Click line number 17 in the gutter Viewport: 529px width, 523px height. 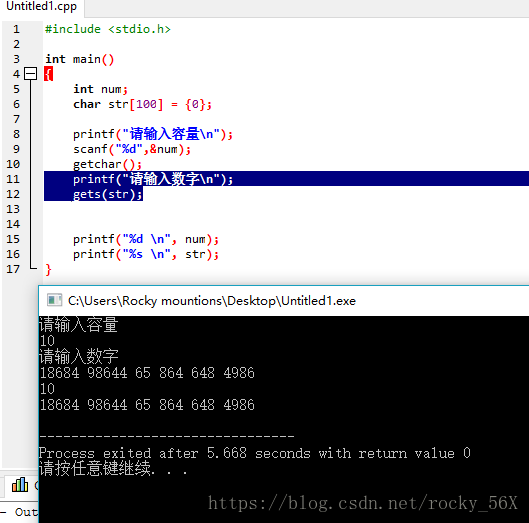pos(13,269)
